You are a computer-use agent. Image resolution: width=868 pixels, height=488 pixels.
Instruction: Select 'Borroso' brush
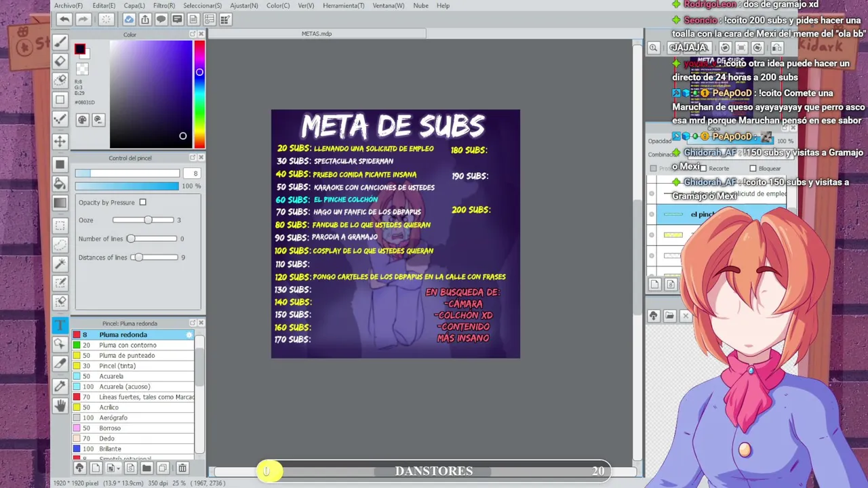pos(133,428)
